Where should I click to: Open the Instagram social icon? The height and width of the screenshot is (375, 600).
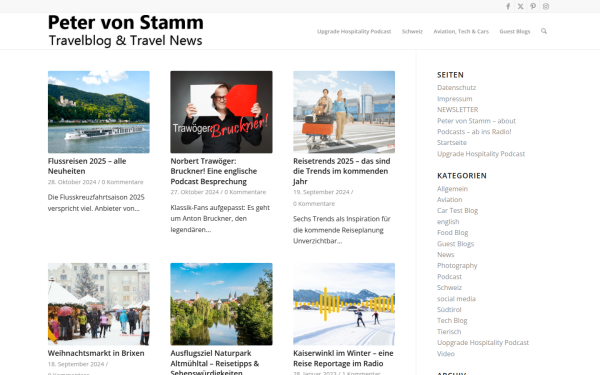[x=546, y=6]
